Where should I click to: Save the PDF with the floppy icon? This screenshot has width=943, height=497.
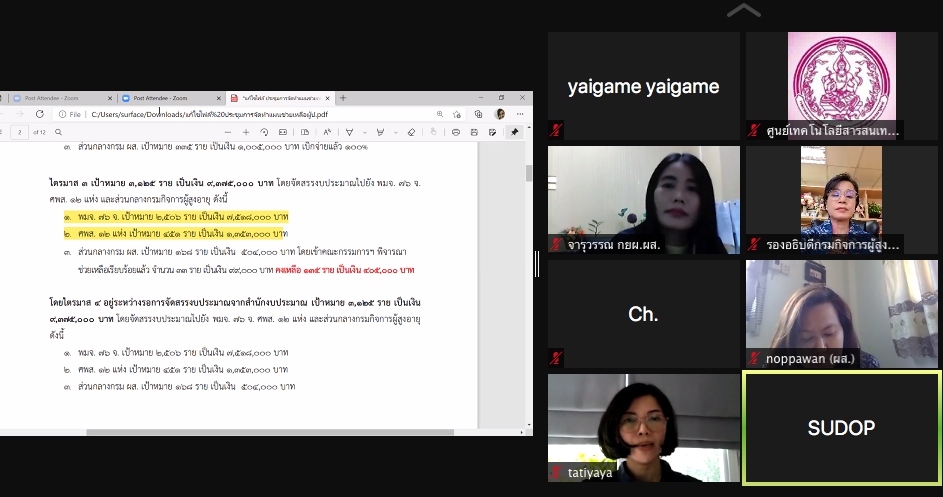point(474,132)
